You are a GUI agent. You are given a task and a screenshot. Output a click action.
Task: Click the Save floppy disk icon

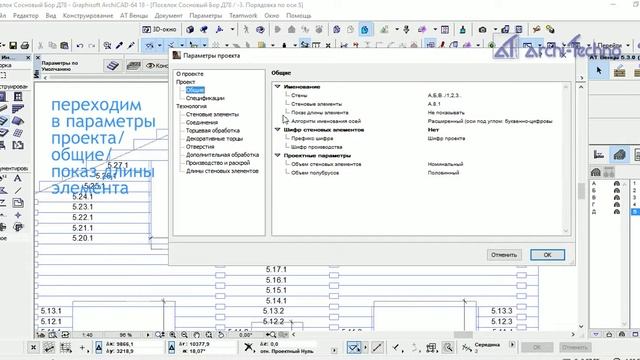(x=13, y=45)
